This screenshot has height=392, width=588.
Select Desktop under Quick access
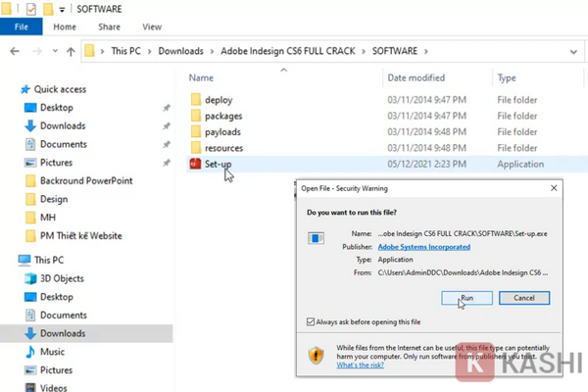57,108
